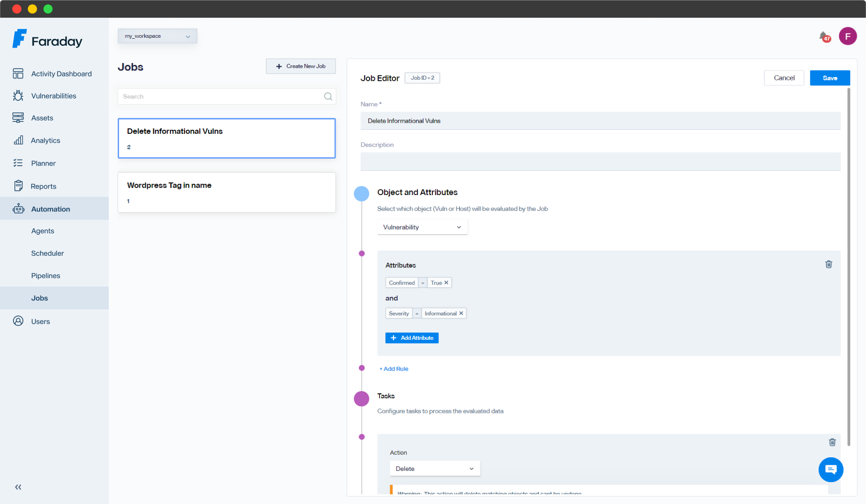Click the Save button
Image resolution: width=866 pixels, height=504 pixels.
(x=830, y=78)
